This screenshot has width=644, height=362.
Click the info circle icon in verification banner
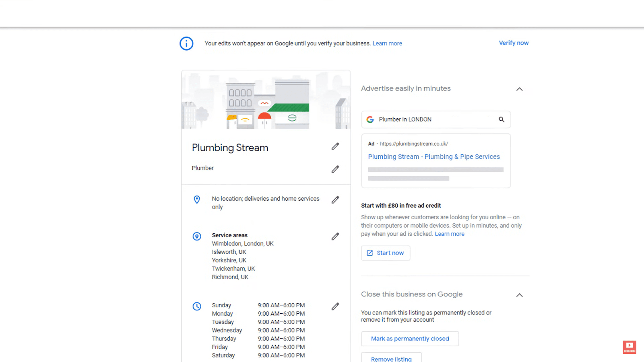point(186,43)
